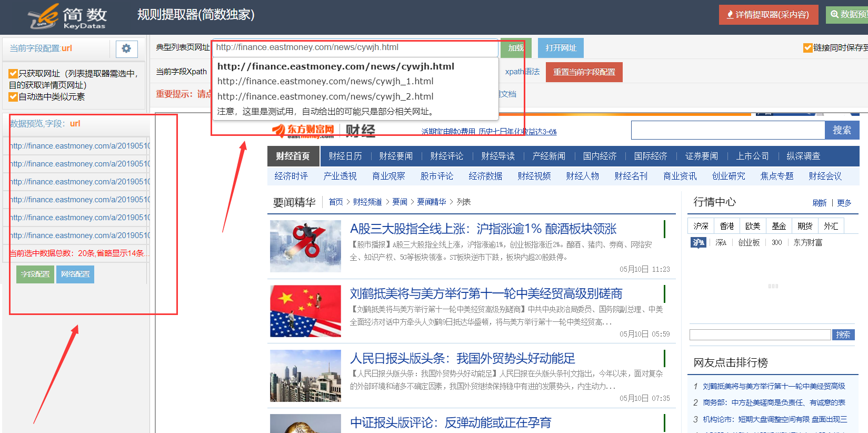Click 详情提取器(采内容) button
The image size is (868, 433).
769,15
